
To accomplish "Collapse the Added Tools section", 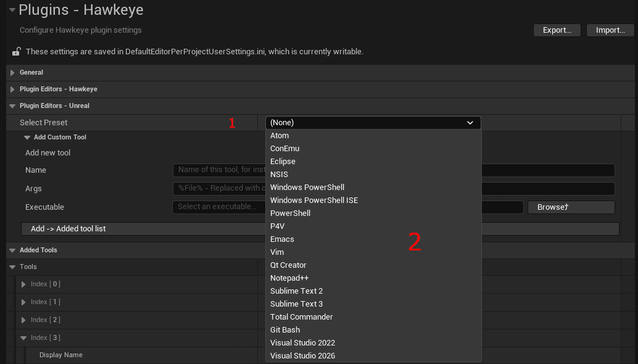I will tap(11, 250).
